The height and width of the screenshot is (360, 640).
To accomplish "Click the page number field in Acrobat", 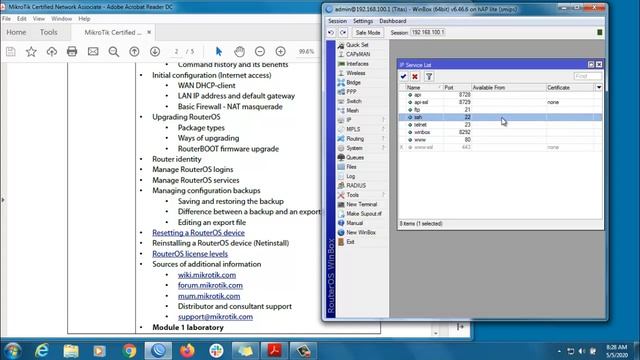I will click(176, 51).
